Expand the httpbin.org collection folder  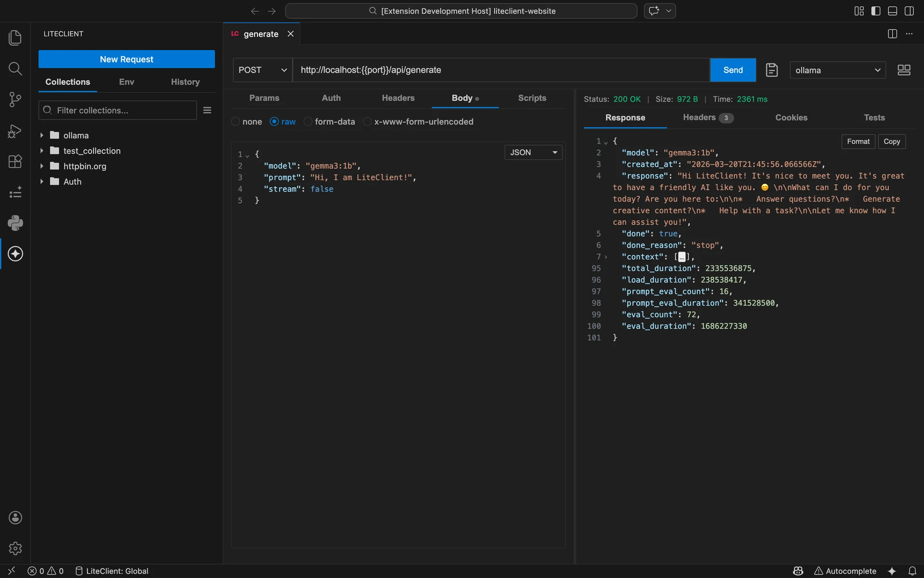[42, 166]
